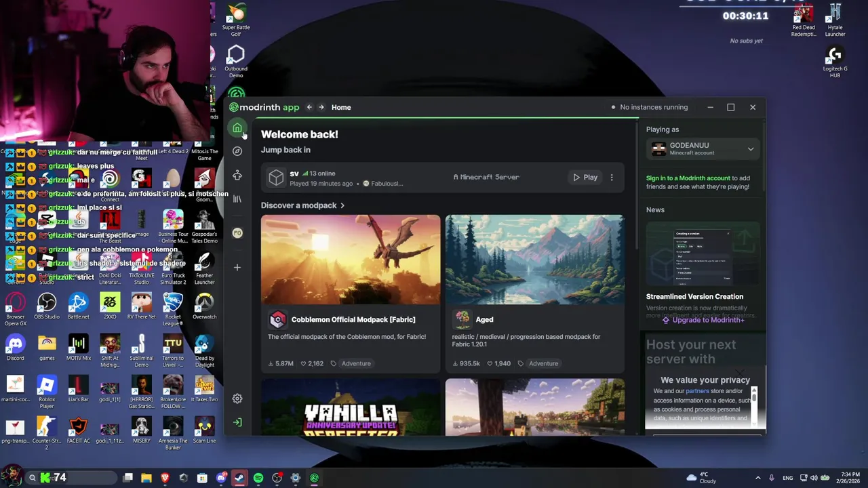Open the Vanilla Anniversary Update thumbnail

coord(351,407)
